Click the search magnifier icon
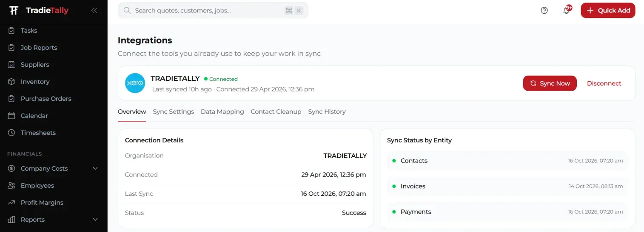 (127, 11)
